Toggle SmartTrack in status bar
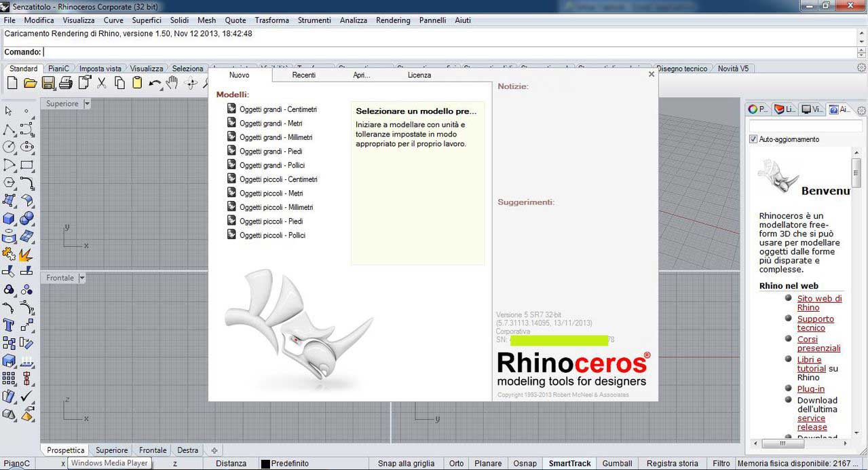Screen dimensions: 868x470 click(x=570, y=463)
